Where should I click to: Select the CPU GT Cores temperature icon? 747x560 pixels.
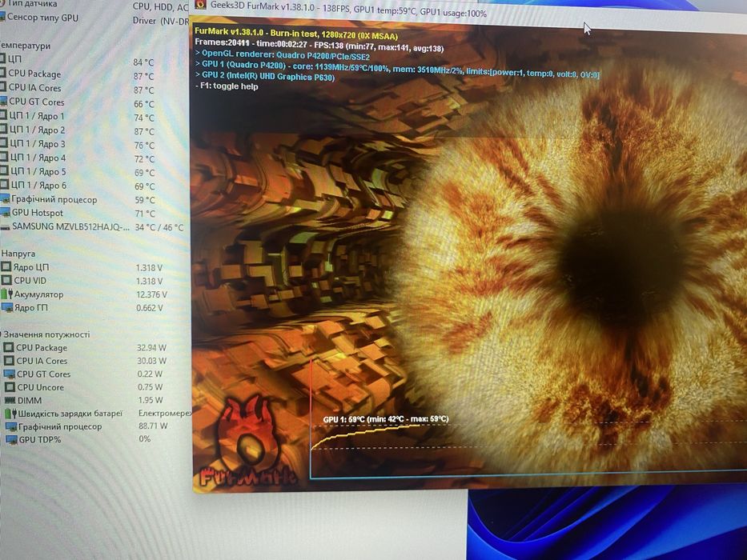[3, 102]
